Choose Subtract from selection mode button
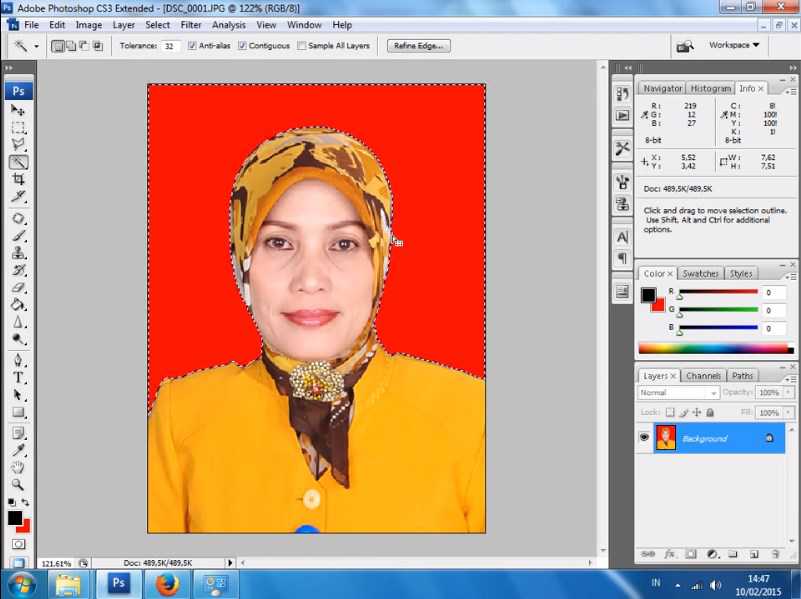Screen dimensions: 801x599 (x=84, y=46)
